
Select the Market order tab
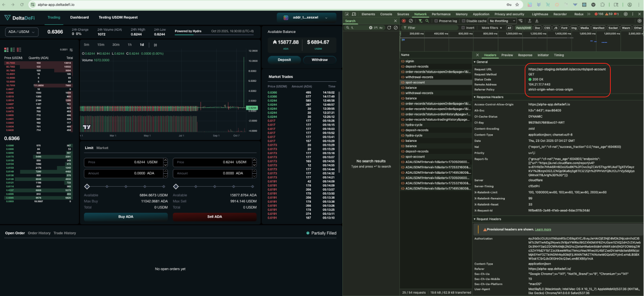102,148
